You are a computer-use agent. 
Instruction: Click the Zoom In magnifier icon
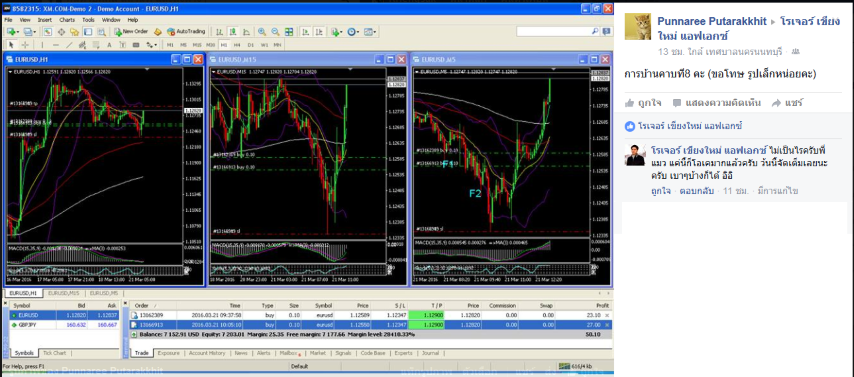point(262,32)
